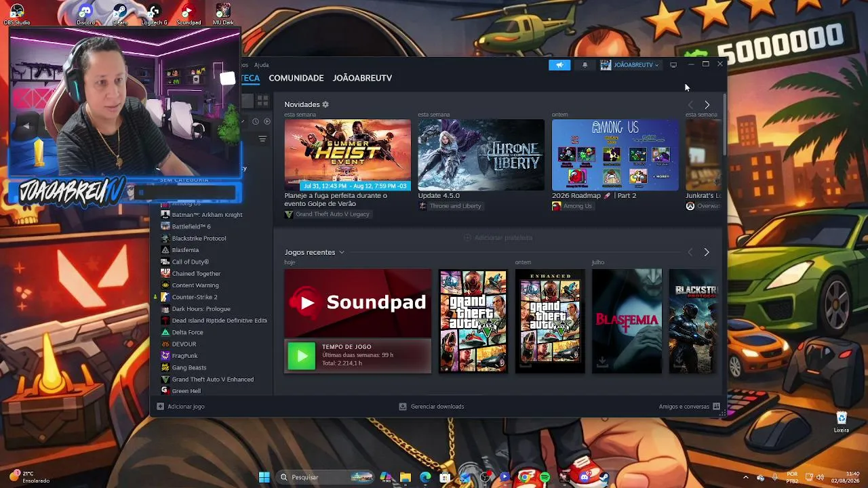Open Lixeira recycle bin on desktop

[842, 421]
